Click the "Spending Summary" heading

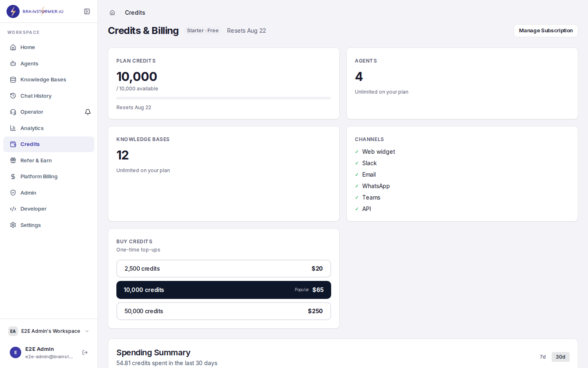click(x=154, y=352)
